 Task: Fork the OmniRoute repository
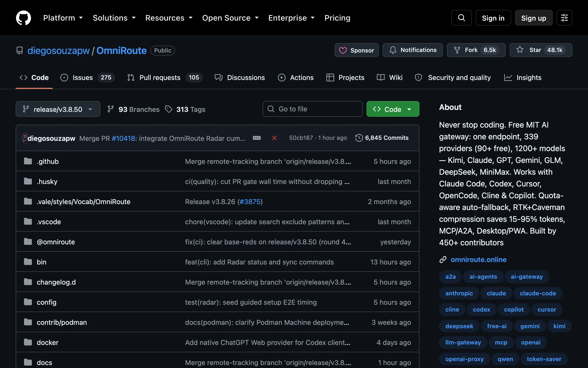coord(476,50)
